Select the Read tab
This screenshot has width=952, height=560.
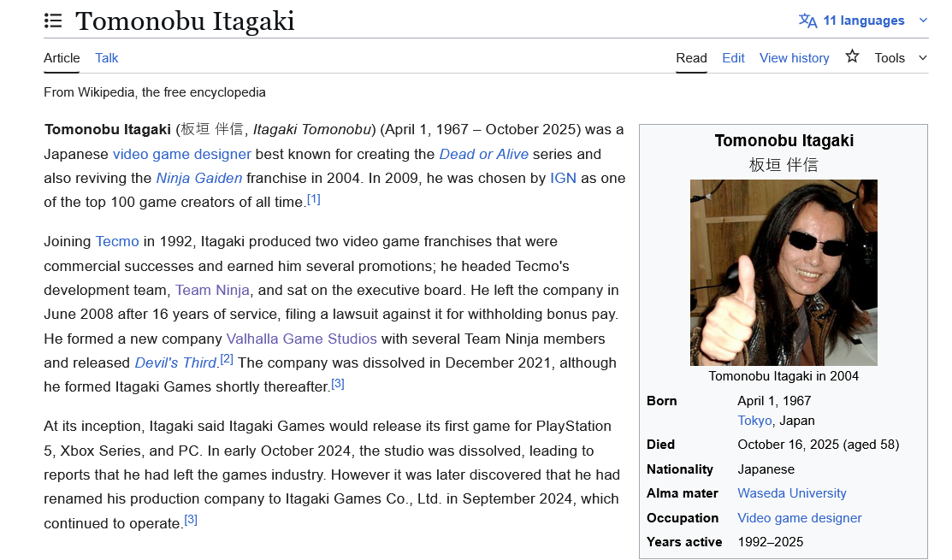[691, 58]
